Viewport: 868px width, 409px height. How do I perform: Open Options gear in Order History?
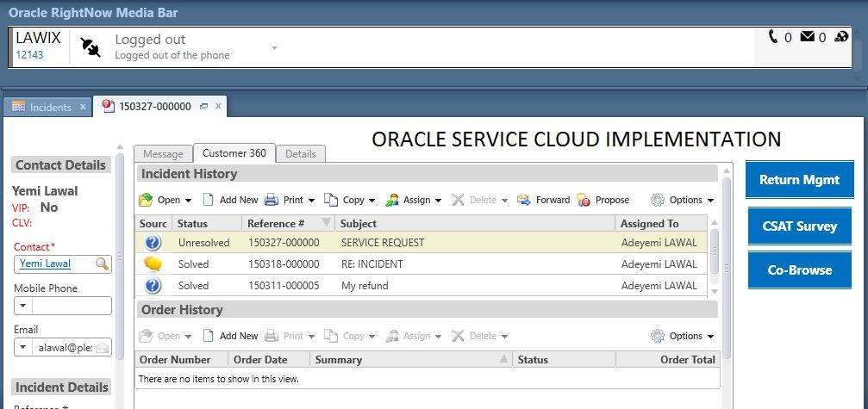658,336
